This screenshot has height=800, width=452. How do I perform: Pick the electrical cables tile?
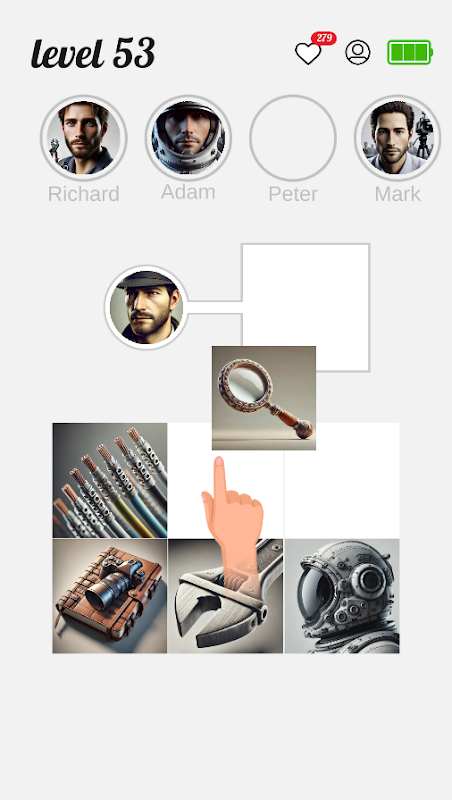click(x=110, y=480)
